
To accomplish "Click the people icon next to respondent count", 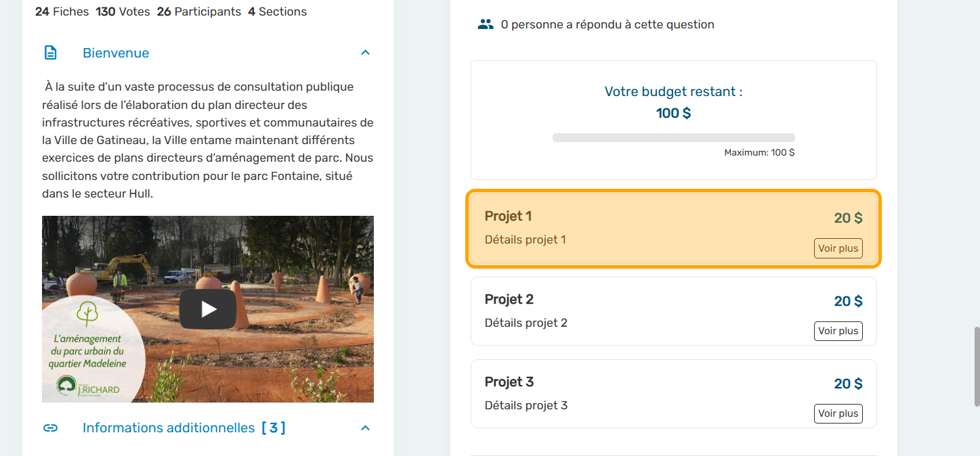I will click(x=485, y=24).
